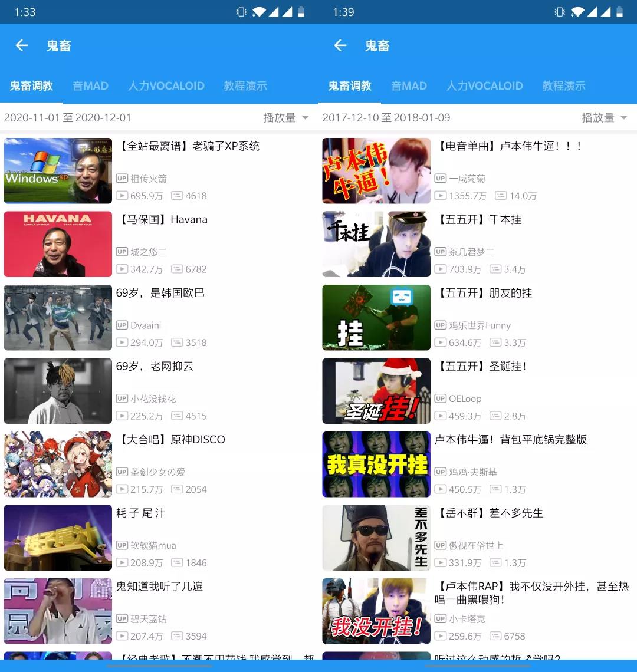Tap the back arrow in left screen header
Screen dimensions: 637x672
click(22, 45)
